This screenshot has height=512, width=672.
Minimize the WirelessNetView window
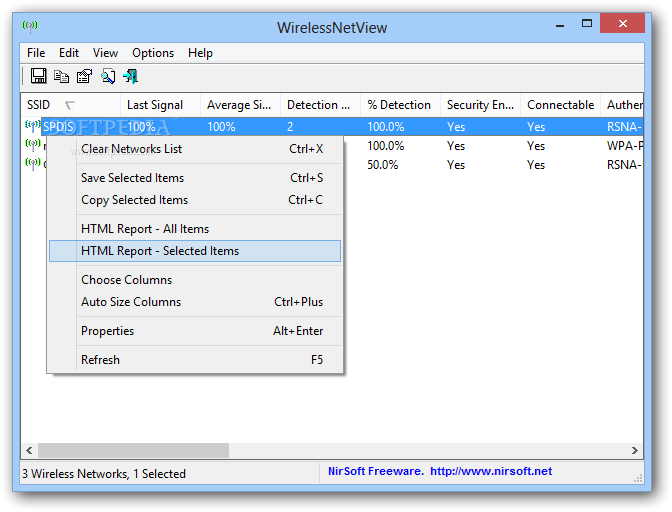coord(560,24)
